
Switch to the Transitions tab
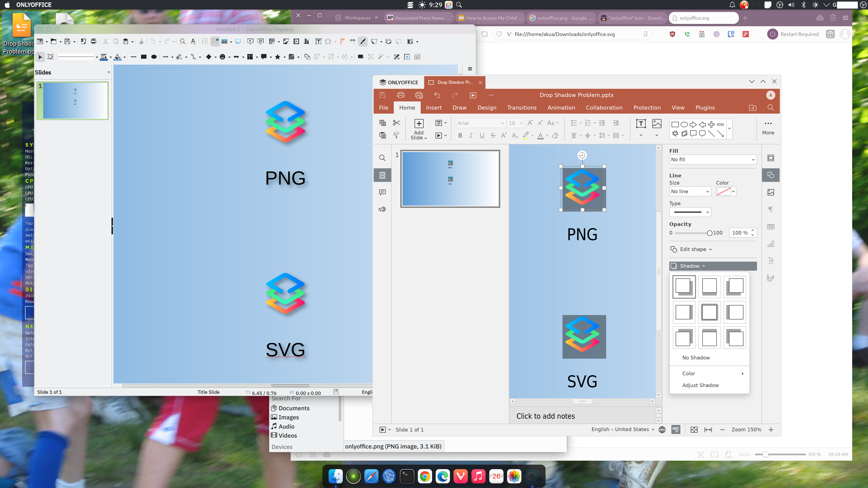click(522, 108)
